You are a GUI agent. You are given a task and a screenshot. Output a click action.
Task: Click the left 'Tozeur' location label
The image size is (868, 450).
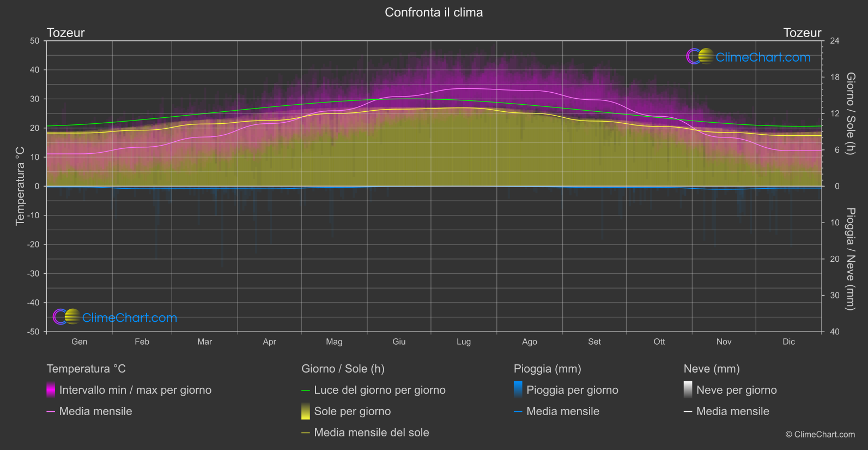click(x=66, y=33)
